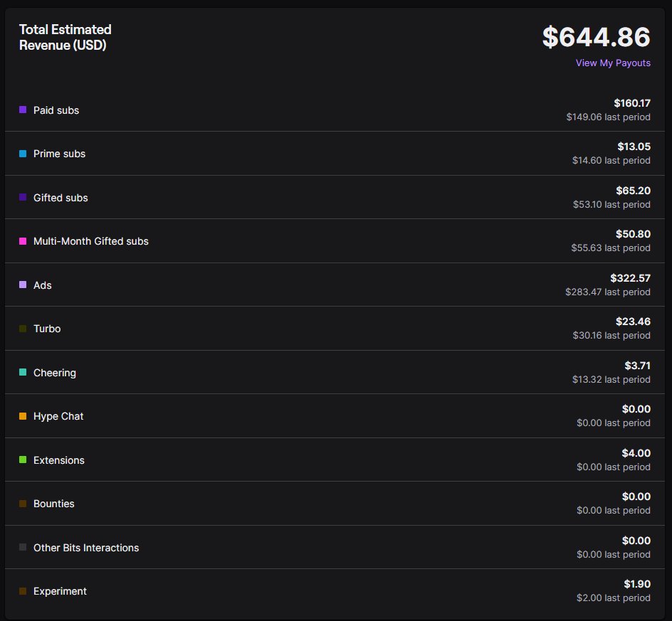
Task: Click '$13.32 last period' text
Action: tap(611, 379)
